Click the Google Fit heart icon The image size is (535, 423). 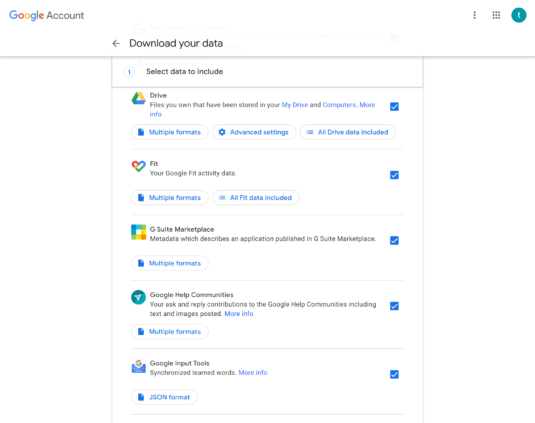[x=139, y=166]
